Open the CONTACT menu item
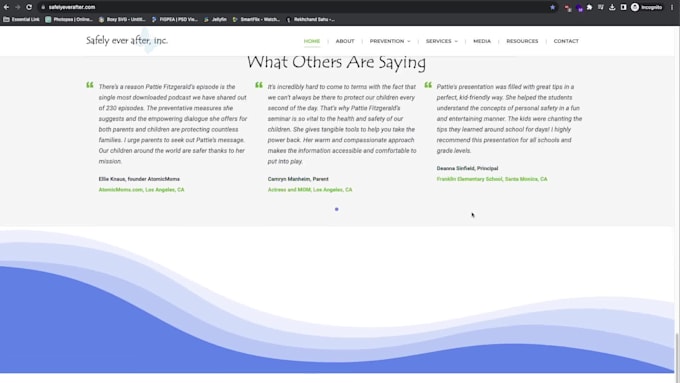The width and height of the screenshot is (680, 383). (566, 41)
